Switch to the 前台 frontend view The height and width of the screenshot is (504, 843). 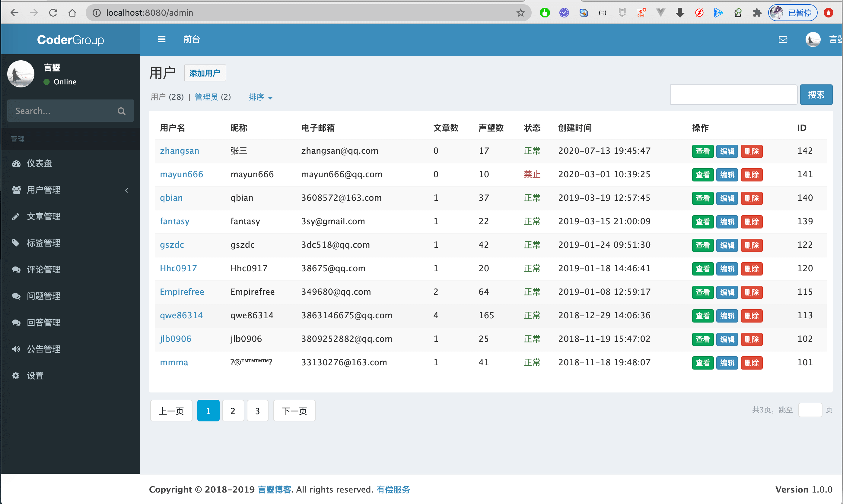(191, 39)
